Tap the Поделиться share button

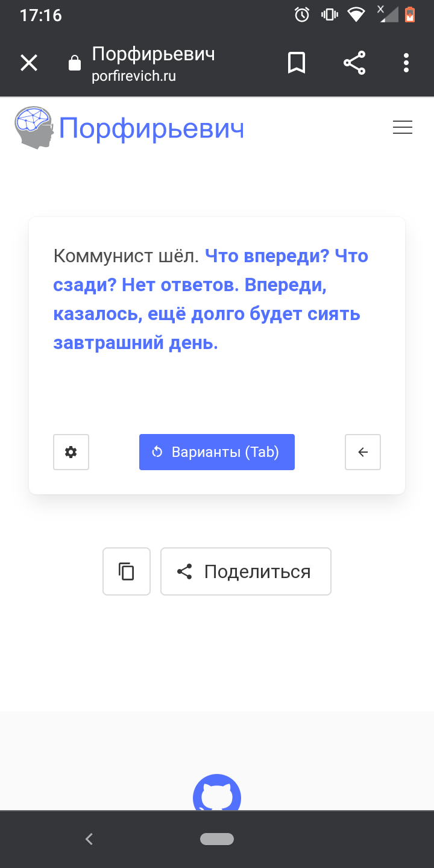(x=246, y=571)
